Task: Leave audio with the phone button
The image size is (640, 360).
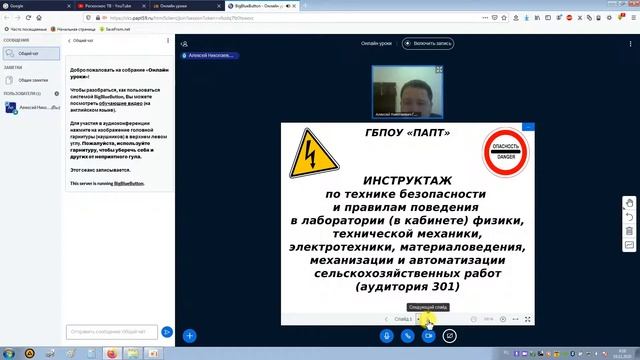Action: point(407,336)
